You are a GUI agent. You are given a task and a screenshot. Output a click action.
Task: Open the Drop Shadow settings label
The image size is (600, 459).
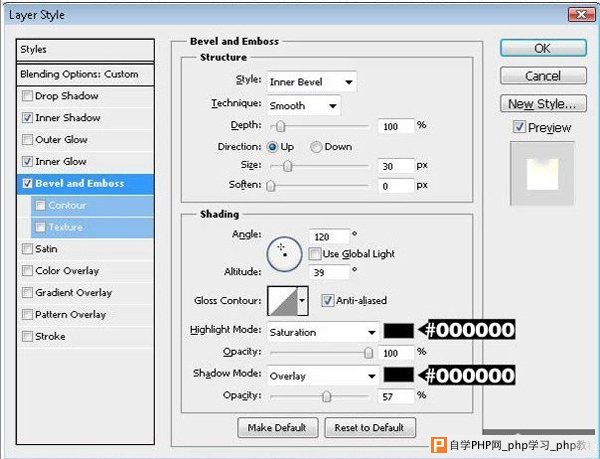click(x=67, y=96)
